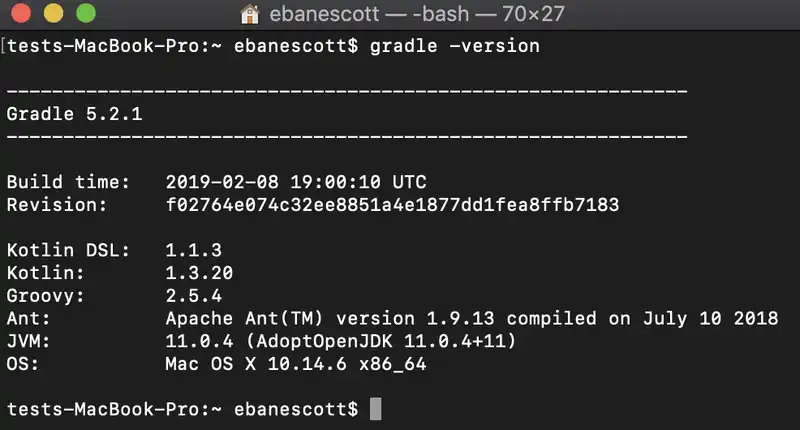Click the dashed separator line below "Gradle 5.2.1"
Screen dimensions: 800x430
346,137
